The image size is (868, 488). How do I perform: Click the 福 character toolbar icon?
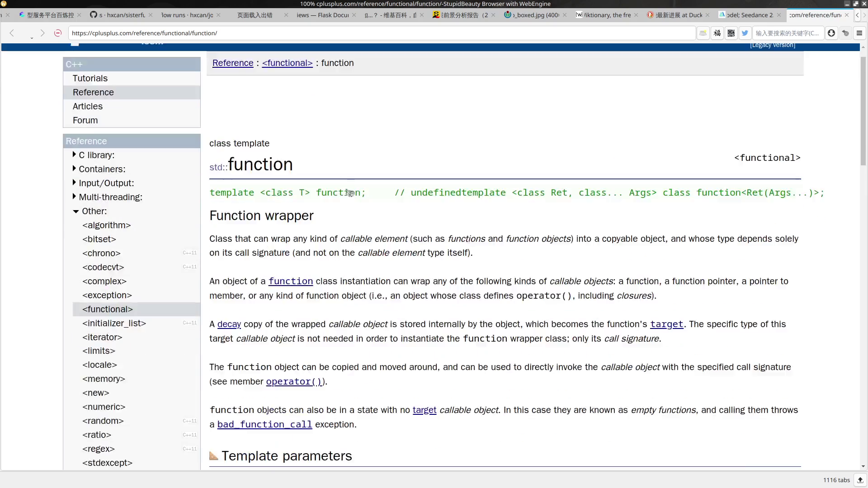[x=717, y=33]
